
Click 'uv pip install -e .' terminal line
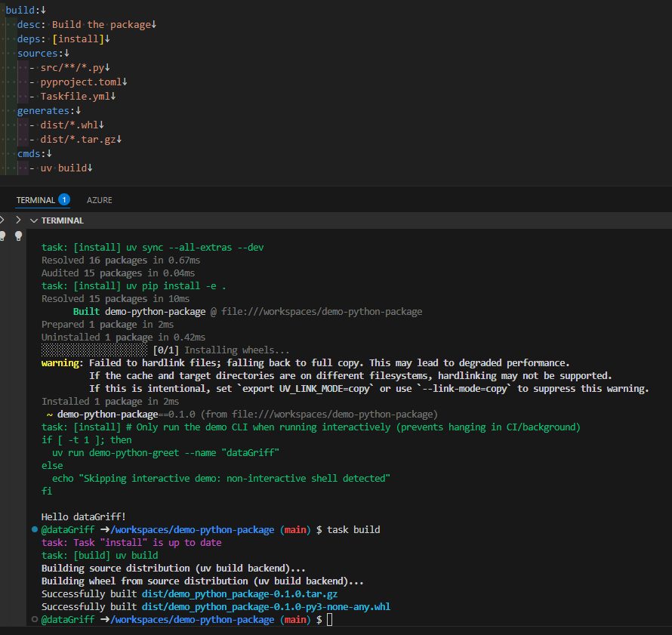pyautogui.click(x=134, y=286)
